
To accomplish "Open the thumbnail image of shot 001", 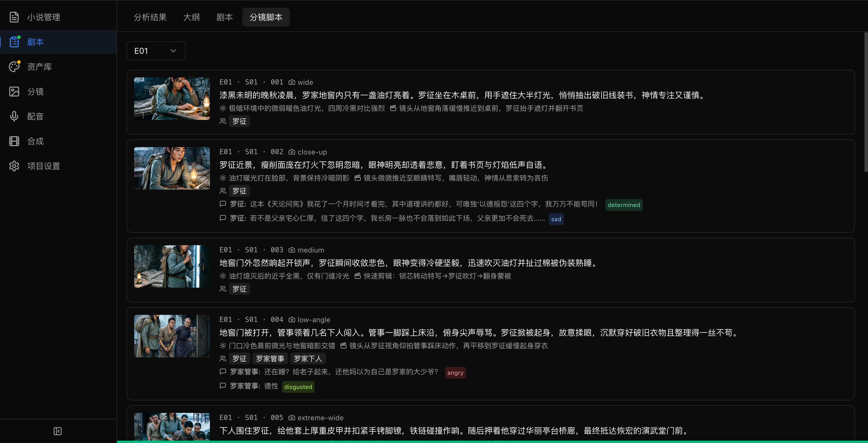I will click(x=172, y=98).
